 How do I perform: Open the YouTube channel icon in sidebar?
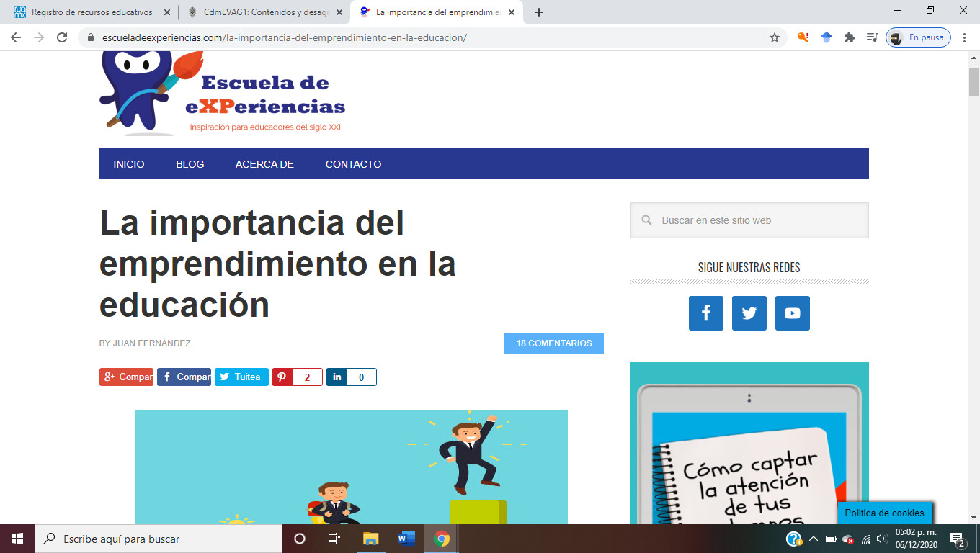pos(792,313)
